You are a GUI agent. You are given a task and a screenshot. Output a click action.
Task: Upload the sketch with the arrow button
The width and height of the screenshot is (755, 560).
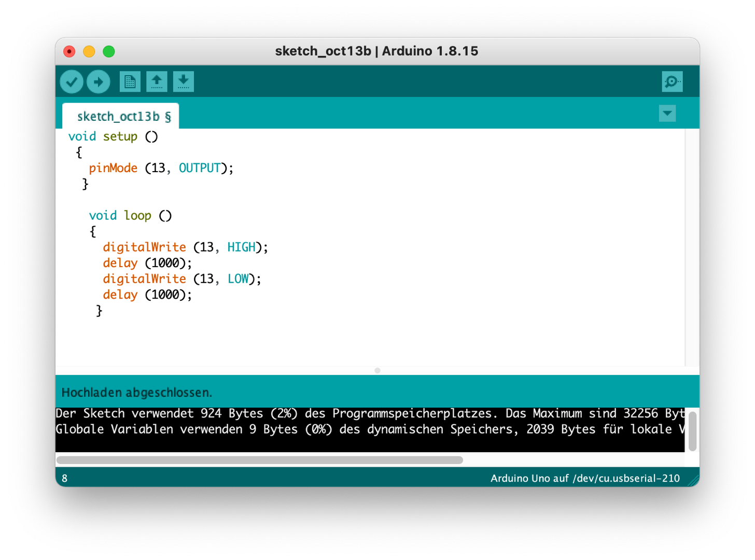[99, 82]
